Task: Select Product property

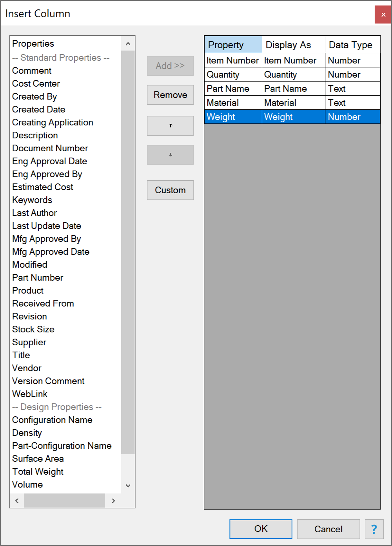Action: [x=28, y=290]
